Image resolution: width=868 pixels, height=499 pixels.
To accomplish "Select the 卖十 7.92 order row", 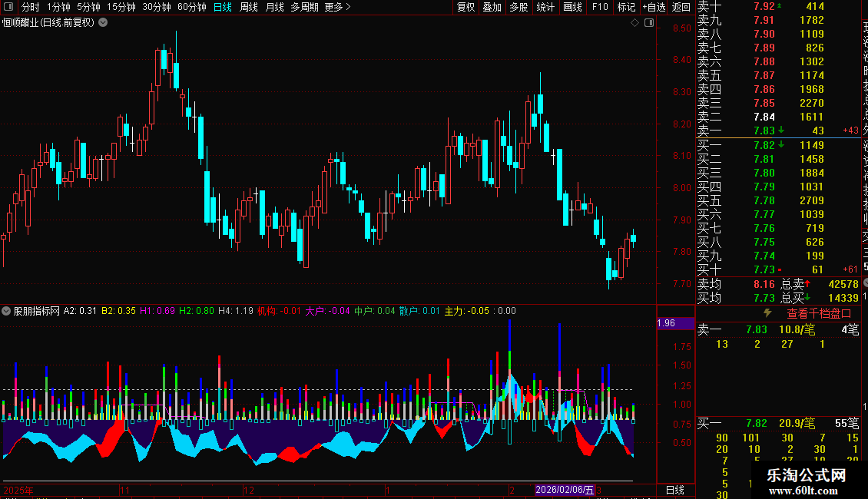I will tap(778, 6).
